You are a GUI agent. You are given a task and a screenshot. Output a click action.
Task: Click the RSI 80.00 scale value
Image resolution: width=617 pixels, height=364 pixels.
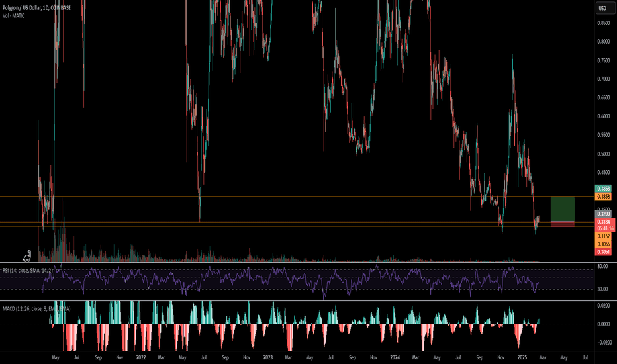(602, 267)
